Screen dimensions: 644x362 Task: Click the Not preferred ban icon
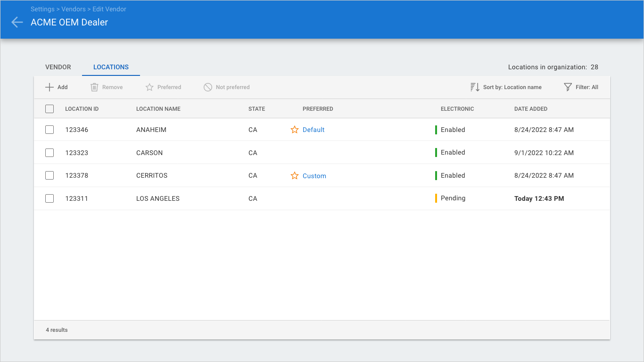pos(208,87)
